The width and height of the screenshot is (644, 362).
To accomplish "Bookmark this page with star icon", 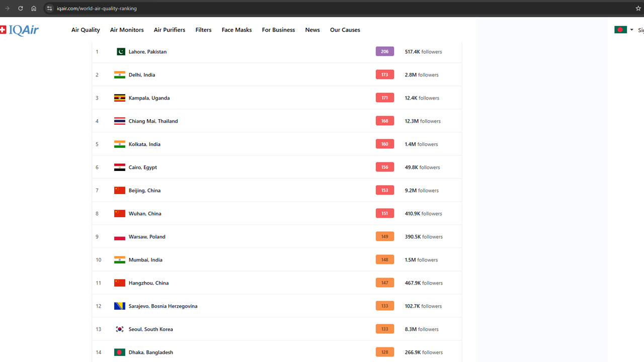I will click(x=638, y=9).
